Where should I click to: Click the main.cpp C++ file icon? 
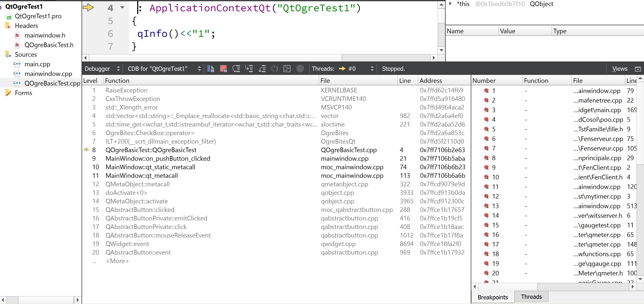point(17,64)
